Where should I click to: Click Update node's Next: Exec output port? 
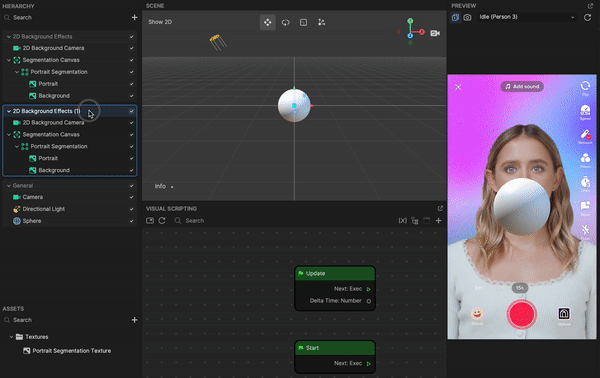tap(368, 289)
